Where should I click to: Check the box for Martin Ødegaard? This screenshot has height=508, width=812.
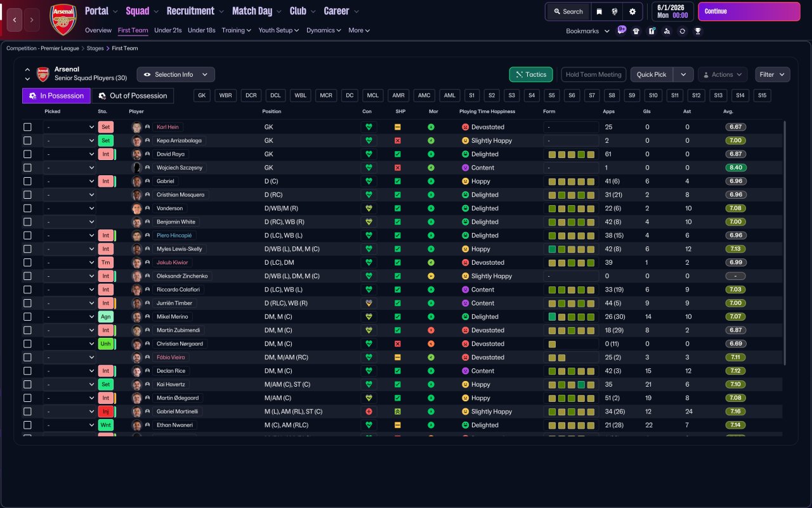tap(27, 398)
